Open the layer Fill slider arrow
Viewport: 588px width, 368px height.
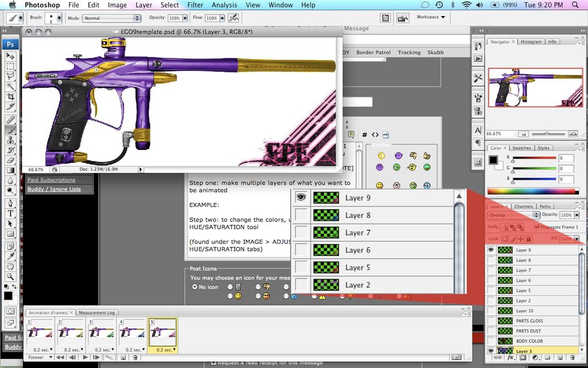[x=577, y=239]
